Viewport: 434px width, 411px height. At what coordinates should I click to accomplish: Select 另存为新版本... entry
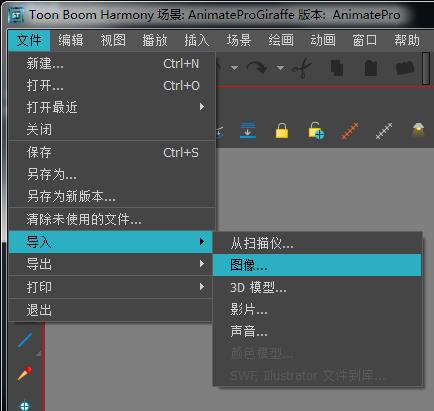113,196
